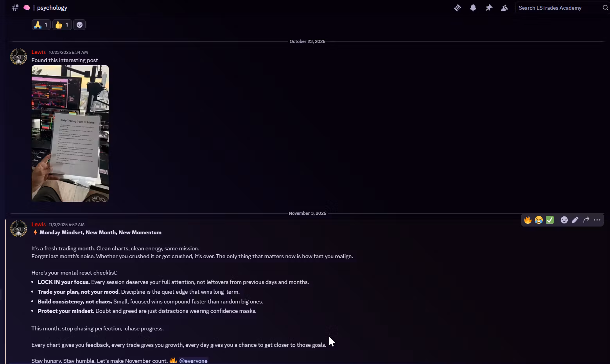610x364 pixels.
Task: Click the search magnifier icon
Action: pos(605,8)
